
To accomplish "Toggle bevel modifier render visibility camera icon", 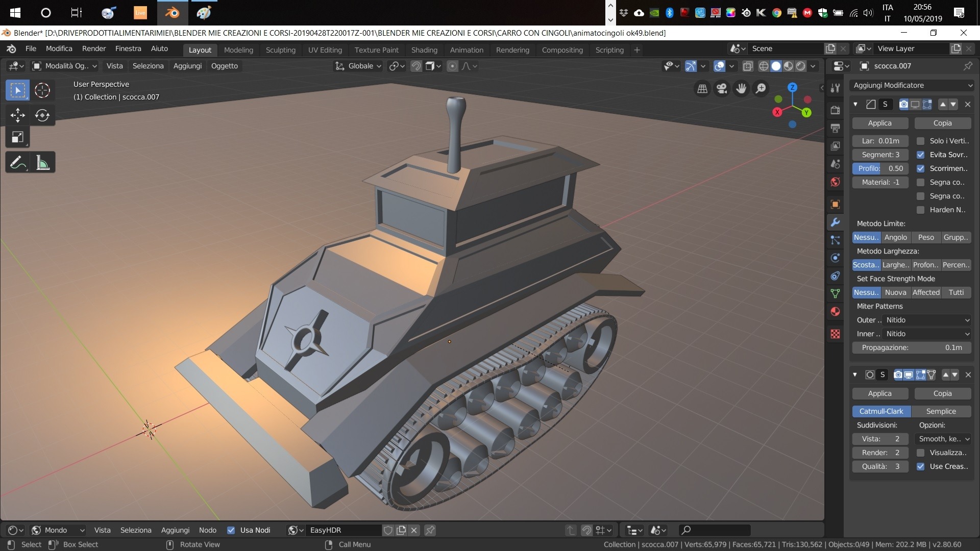I will [x=903, y=104].
